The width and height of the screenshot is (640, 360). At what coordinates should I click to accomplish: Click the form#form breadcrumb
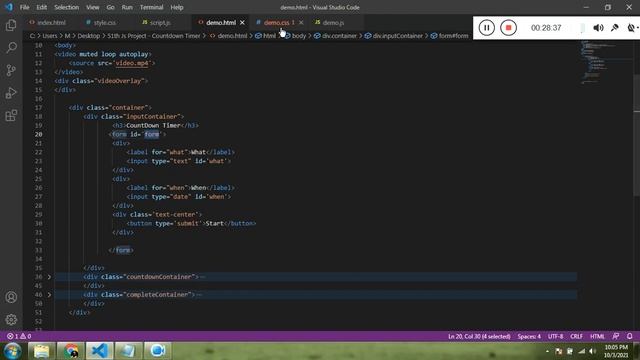click(453, 36)
